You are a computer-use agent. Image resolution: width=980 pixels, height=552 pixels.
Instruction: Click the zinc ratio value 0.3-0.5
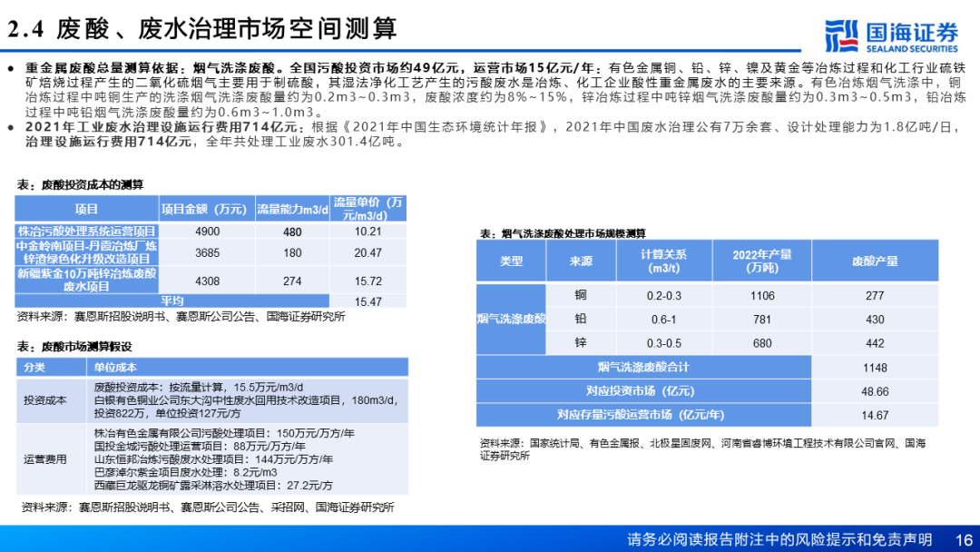663,343
